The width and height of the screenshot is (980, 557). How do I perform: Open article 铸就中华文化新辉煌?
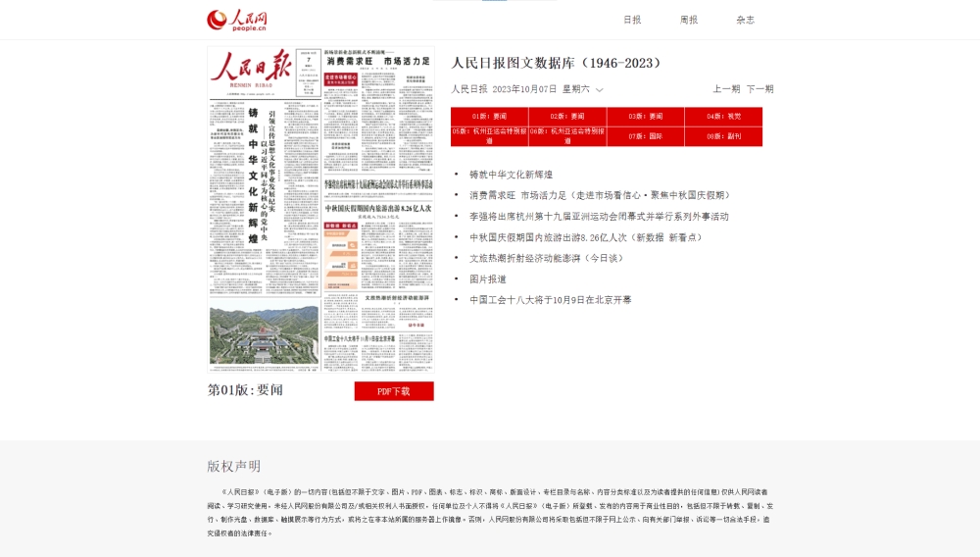512,175
